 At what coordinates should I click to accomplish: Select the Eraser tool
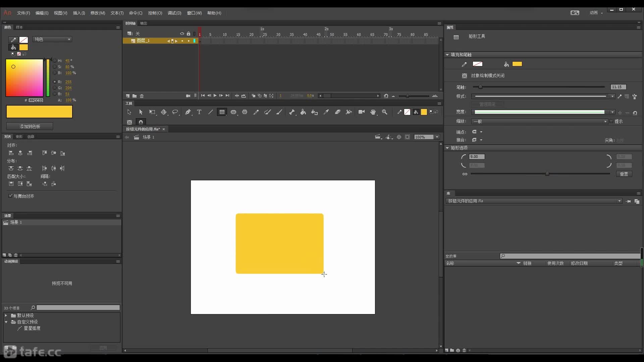[337, 112]
